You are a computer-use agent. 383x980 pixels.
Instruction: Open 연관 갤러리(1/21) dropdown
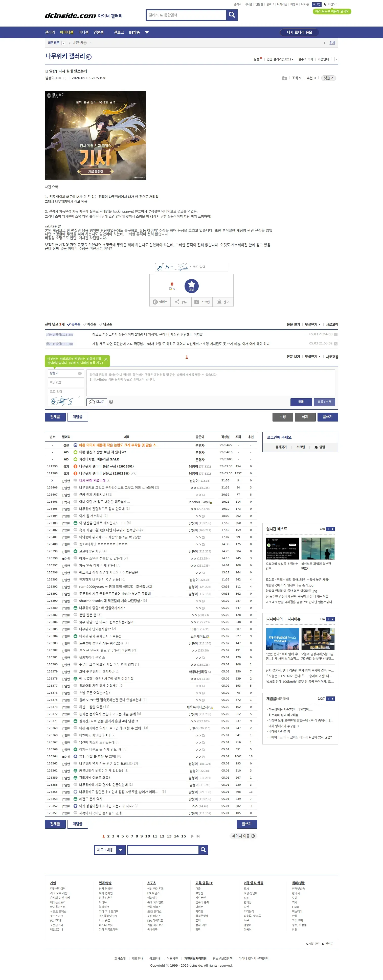280,59
